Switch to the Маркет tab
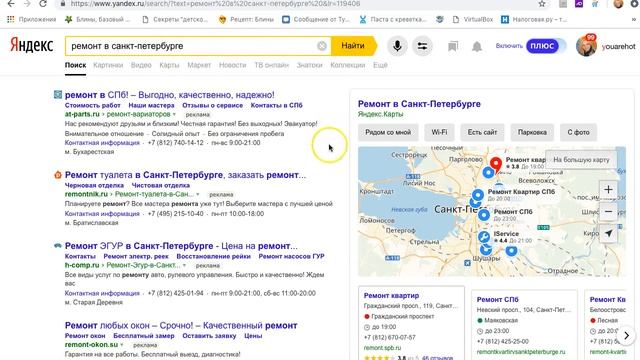This screenshot has width=640, height=360. [199, 65]
